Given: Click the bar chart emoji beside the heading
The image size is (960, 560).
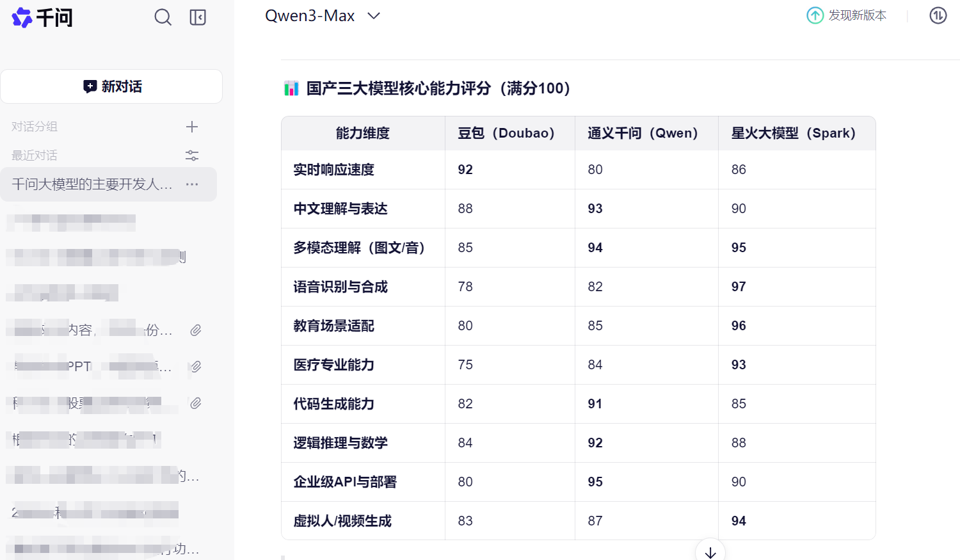Looking at the screenshot, I should 291,88.
